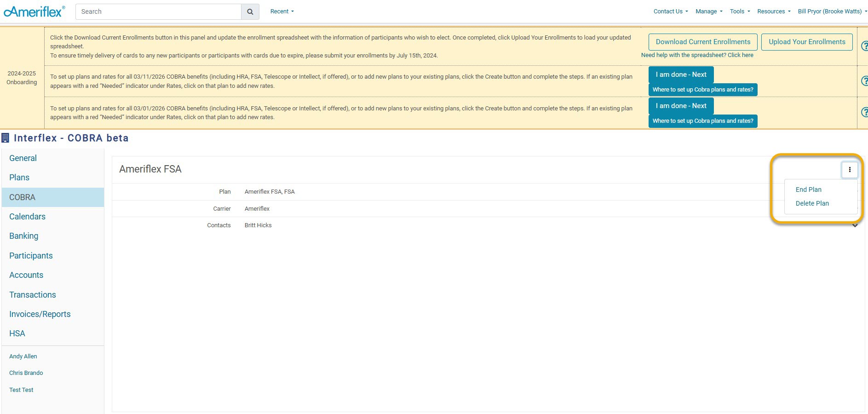868x414 pixels.
Task: Expand the Contacts row chevron
Action: [855, 226]
